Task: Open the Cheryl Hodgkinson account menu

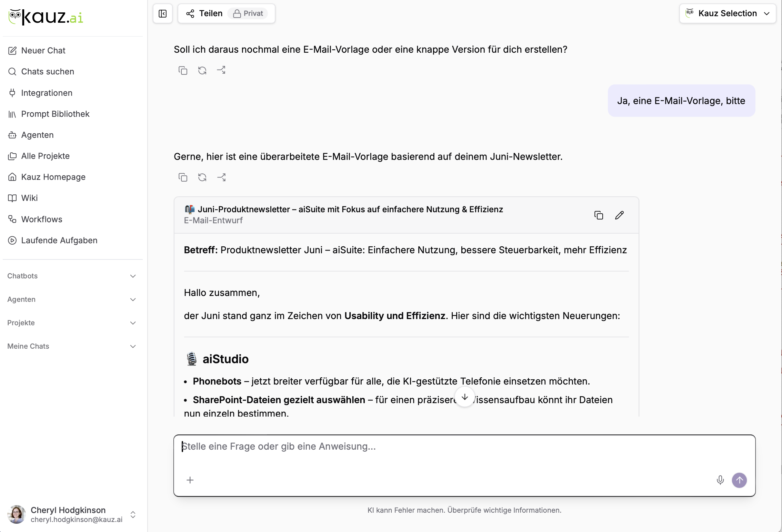Action: pos(72,514)
